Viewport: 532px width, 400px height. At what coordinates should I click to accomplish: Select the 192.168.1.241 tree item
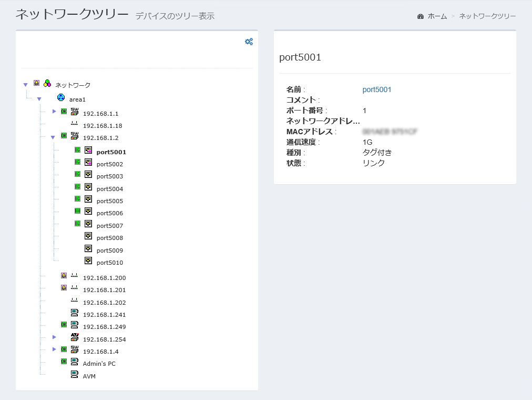(x=105, y=315)
